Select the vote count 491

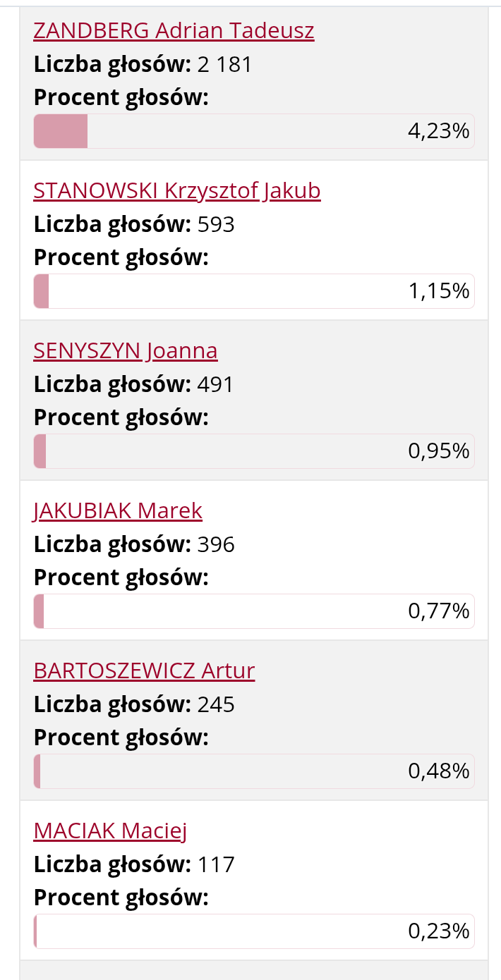coord(215,385)
